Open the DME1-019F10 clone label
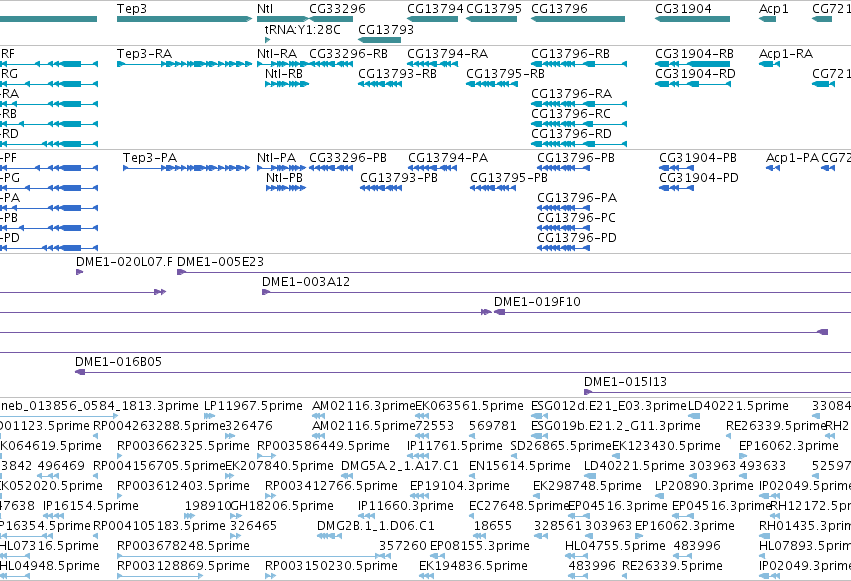851x581 pixels. [x=537, y=302]
